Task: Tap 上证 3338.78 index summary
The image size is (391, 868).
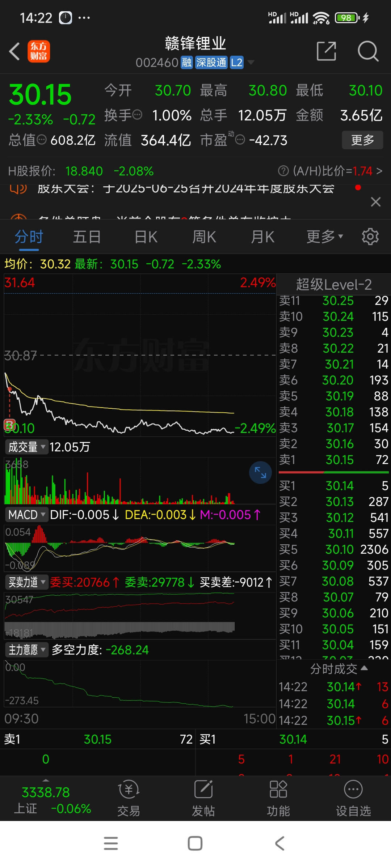Action: point(52,800)
